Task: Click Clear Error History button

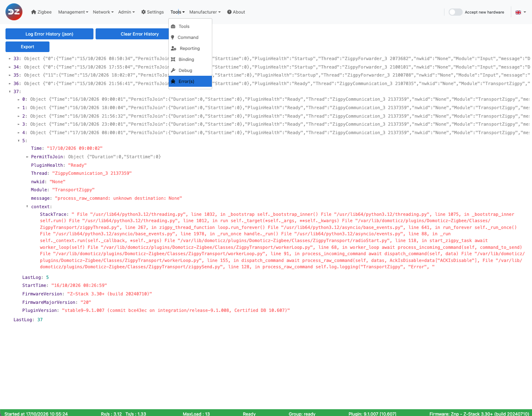Action: [140, 34]
